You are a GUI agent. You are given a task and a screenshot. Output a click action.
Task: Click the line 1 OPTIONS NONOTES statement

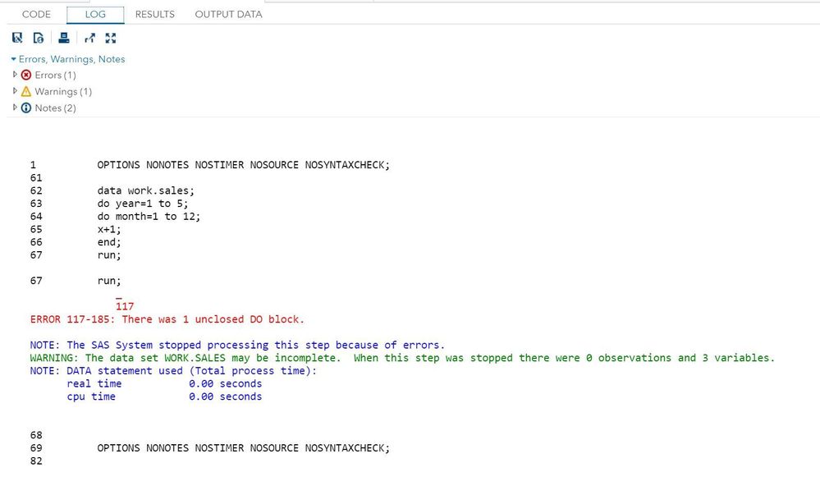tap(243, 165)
